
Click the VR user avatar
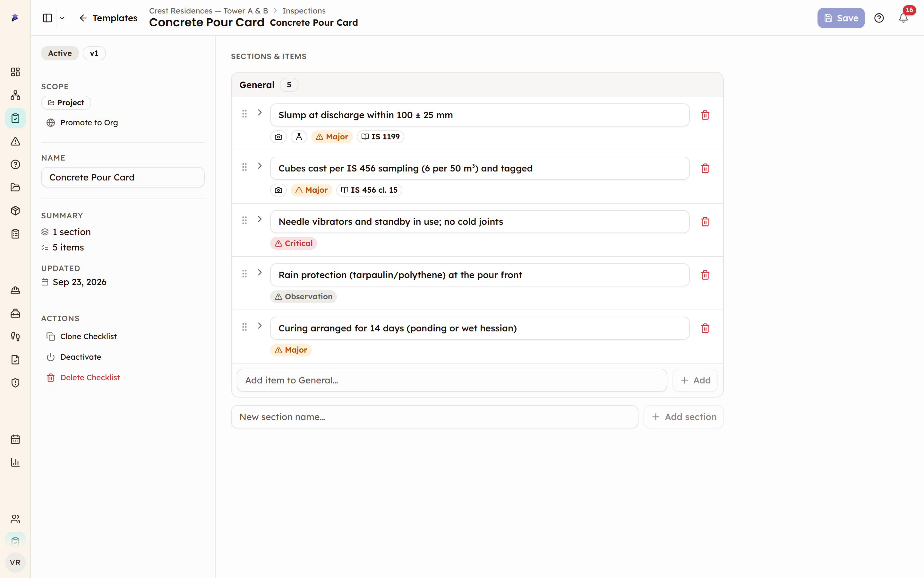tap(15, 562)
